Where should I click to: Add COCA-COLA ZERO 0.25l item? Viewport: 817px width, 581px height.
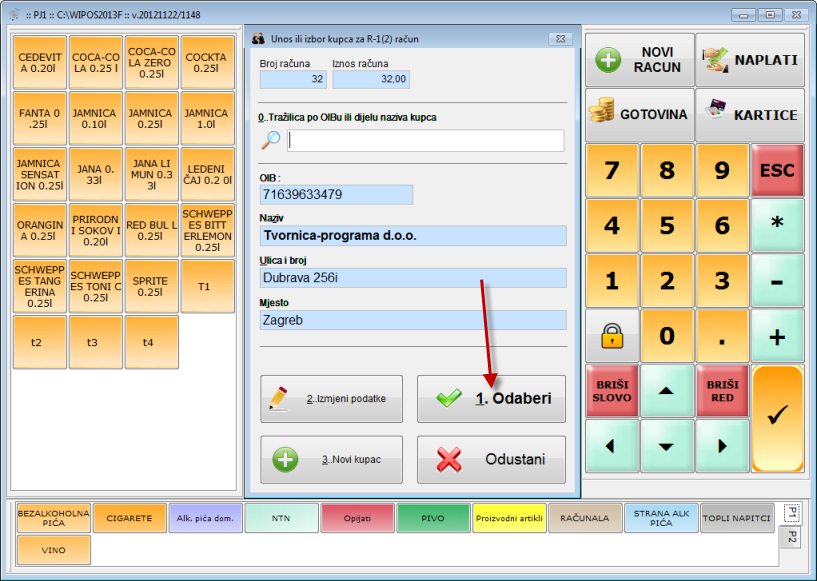152,62
